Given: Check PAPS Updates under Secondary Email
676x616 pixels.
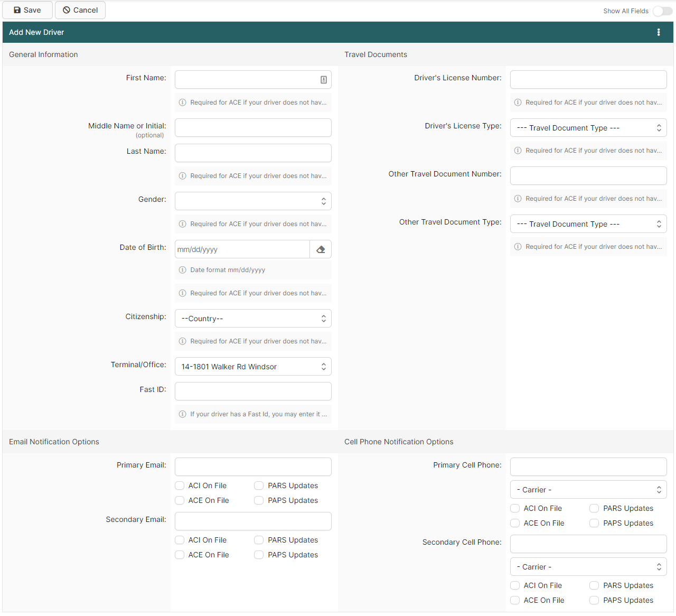Looking at the screenshot, I should click(259, 555).
